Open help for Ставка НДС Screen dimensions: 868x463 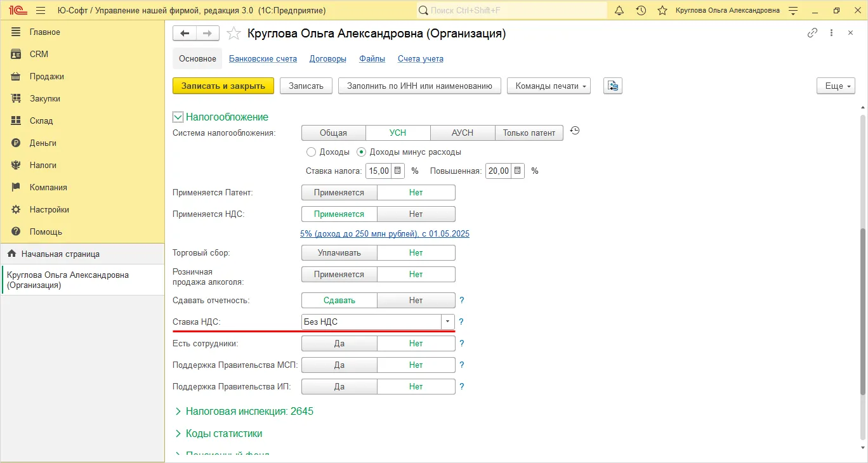(462, 322)
